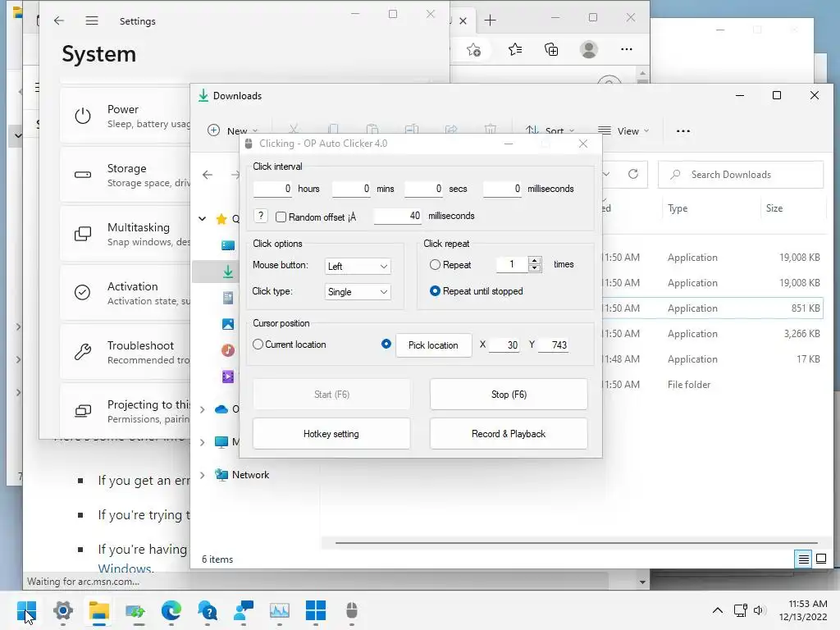The height and width of the screenshot is (630, 840).
Task: Click the Type column header
Action: click(x=678, y=208)
